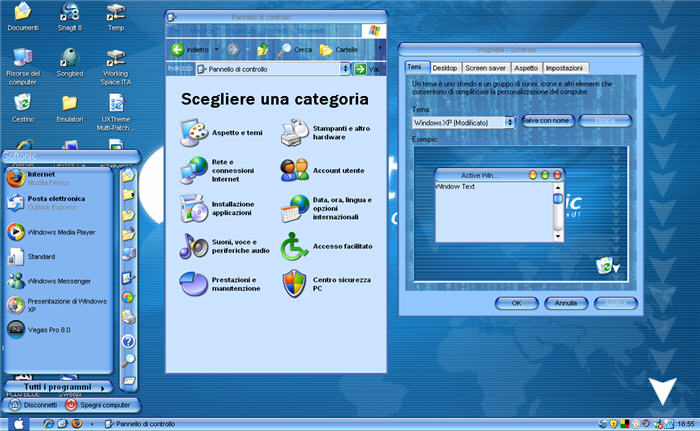Image resolution: width=700 pixels, height=431 pixels.
Task: Launch Vegas Pro 8.0 from Start menu
Action: pyautogui.click(x=57, y=330)
